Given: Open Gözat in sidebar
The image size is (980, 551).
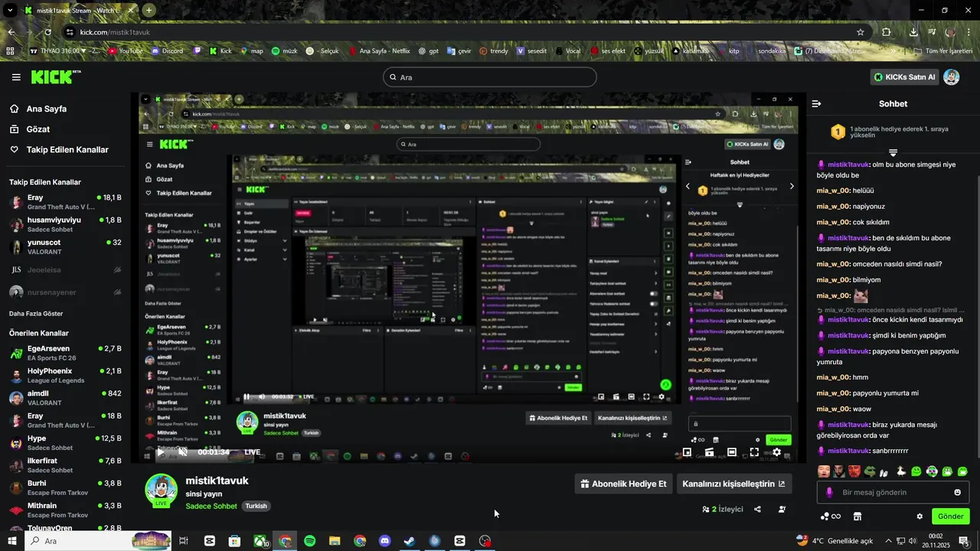Looking at the screenshot, I should [x=31, y=129].
